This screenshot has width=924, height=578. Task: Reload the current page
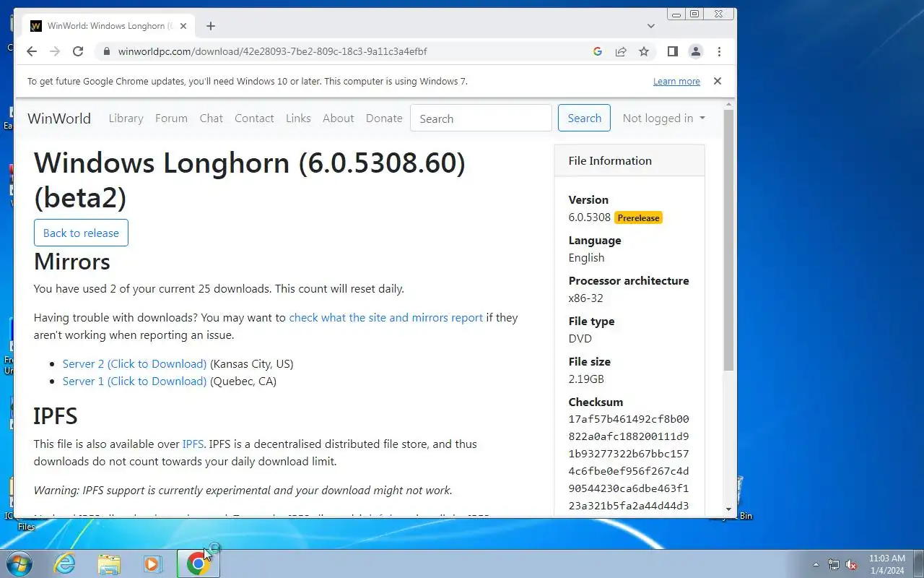78,51
